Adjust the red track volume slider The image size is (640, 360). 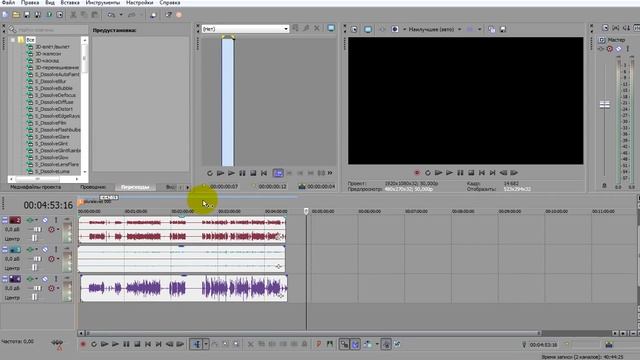(x=37, y=229)
